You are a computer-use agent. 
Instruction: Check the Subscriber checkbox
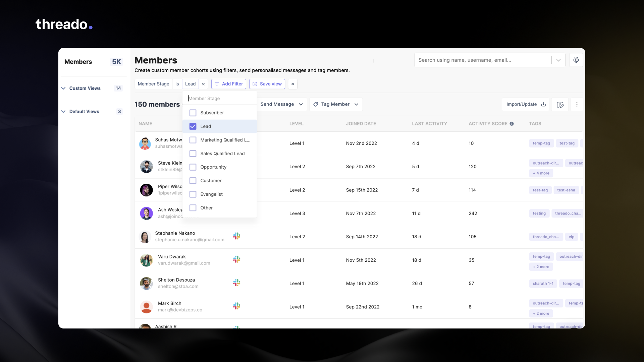point(193,113)
